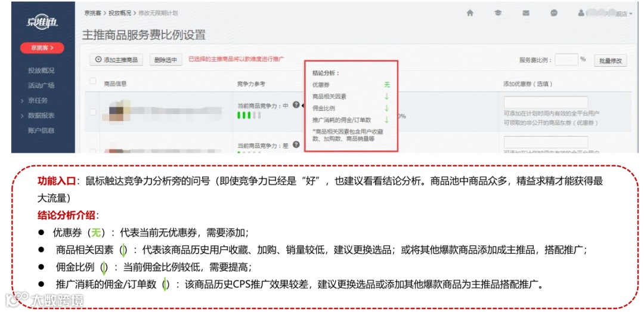Toggle the select-all checkbox in table header

[93, 81]
